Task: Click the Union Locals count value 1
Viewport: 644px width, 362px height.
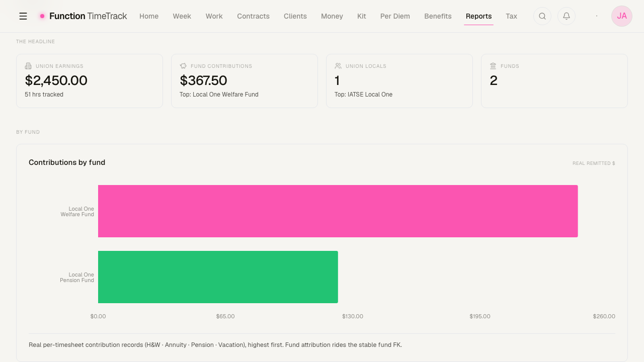Action: [x=337, y=80]
